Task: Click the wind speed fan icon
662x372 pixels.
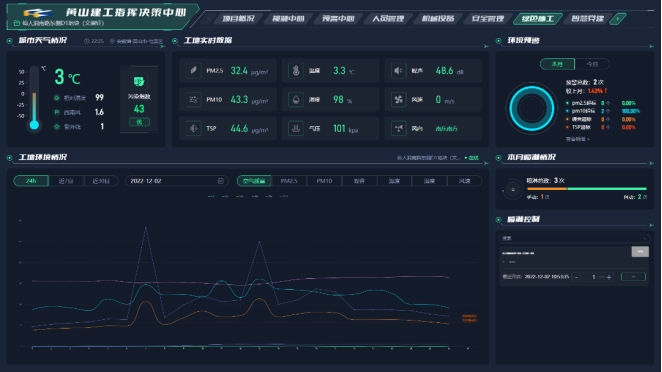Action: [x=398, y=100]
